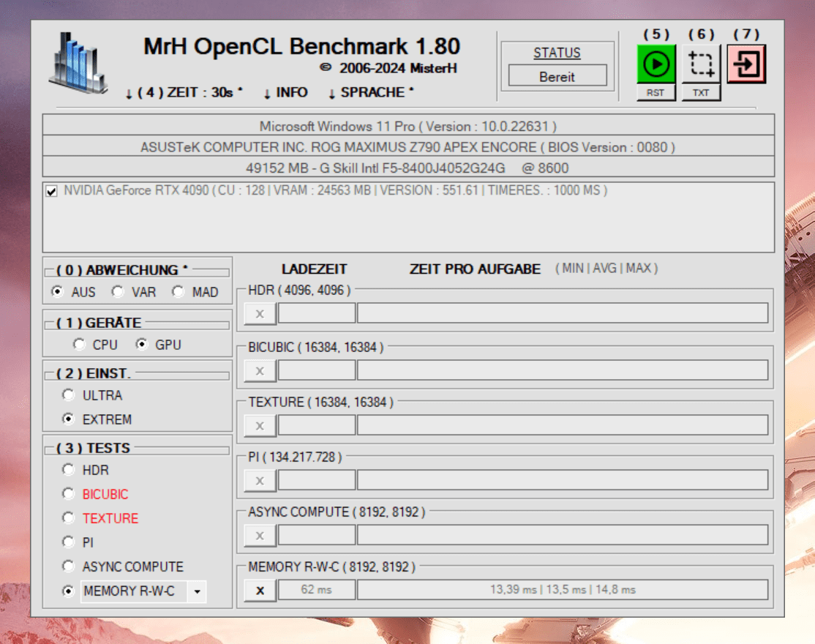Screen dimensions: 815x644
Task: Click the Bereit status field
Action: [557, 76]
